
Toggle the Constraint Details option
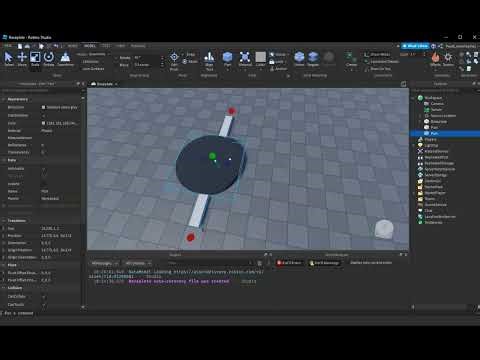click(381, 62)
